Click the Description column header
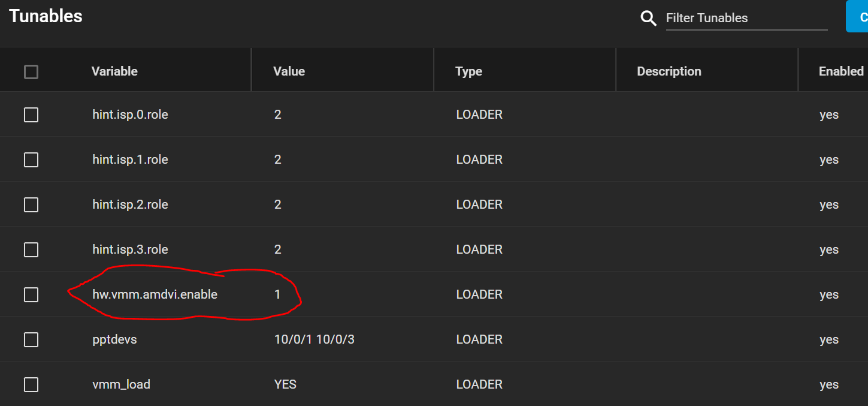868x406 pixels. coord(669,71)
